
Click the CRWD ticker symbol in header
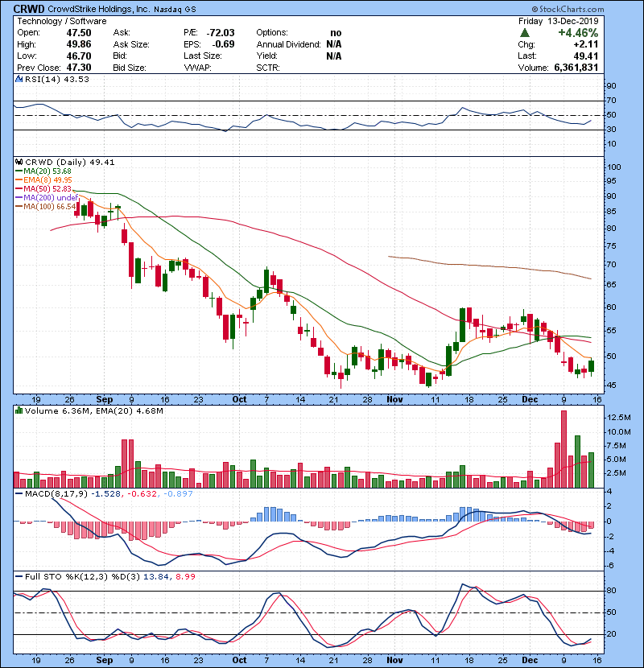pos(29,9)
